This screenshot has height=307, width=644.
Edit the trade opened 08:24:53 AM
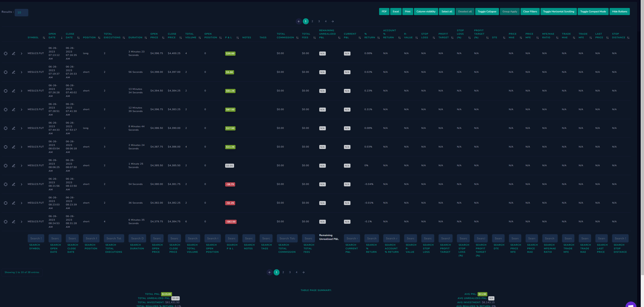click(x=13, y=222)
